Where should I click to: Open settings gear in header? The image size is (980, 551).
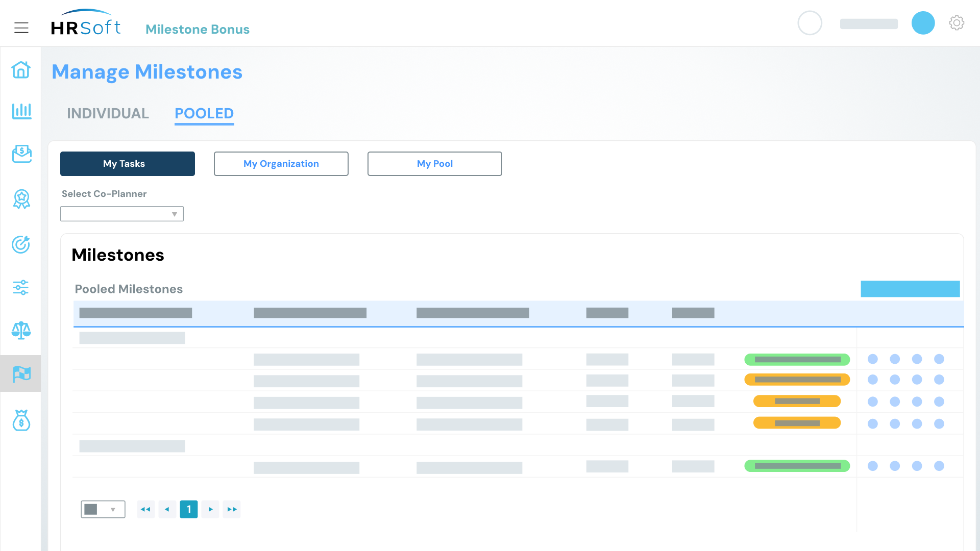[x=957, y=23]
